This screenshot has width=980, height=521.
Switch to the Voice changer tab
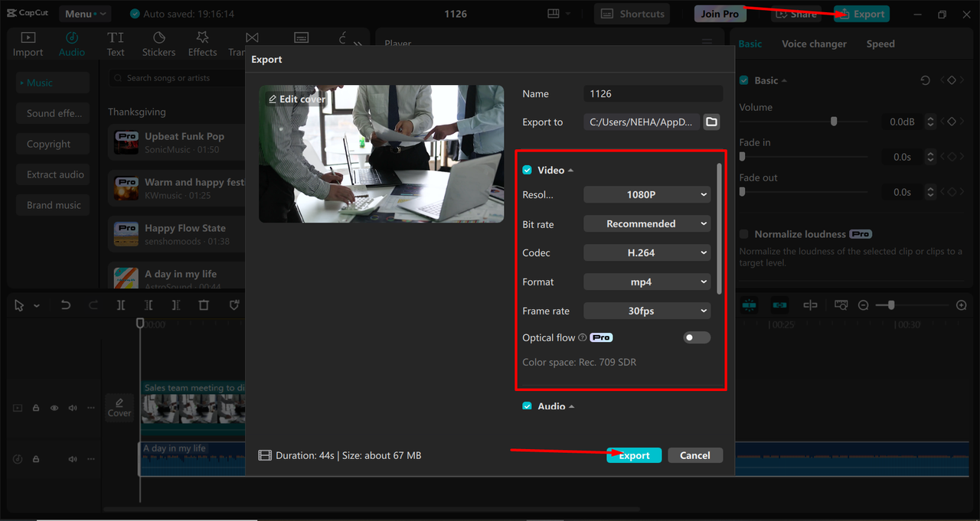pyautogui.click(x=814, y=44)
